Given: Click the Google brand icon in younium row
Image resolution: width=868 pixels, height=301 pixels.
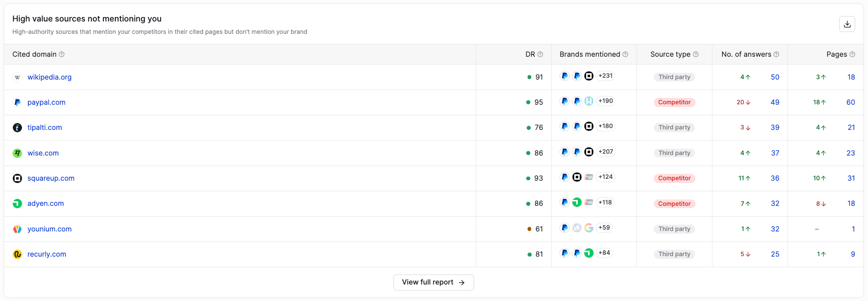Looking at the screenshot, I should click(589, 228).
